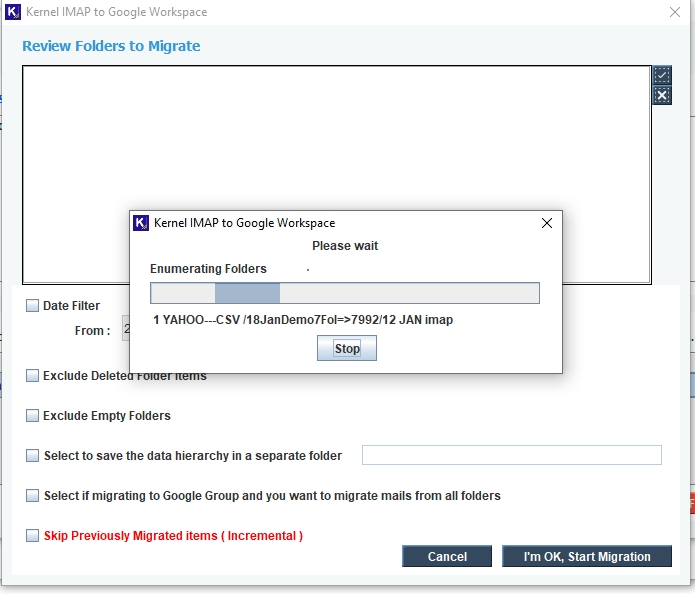Click the Kernel logo in the main title bar
This screenshot has width=695, height=594.
12,12
